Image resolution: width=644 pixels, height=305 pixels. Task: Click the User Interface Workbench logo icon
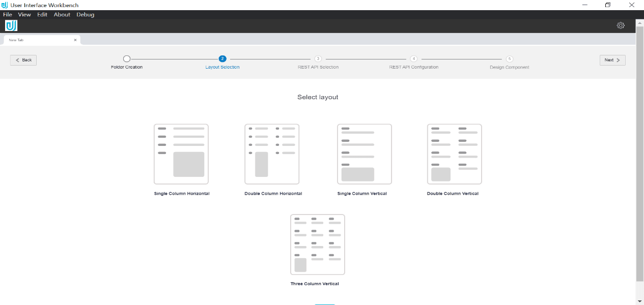11,25
